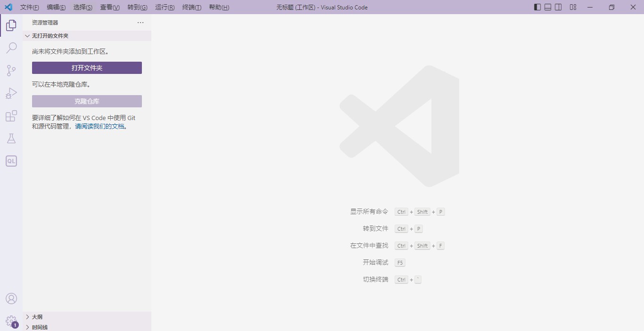Click the 开始调试 shortcut label
This screenshot has width=644, height=331.
click(x=376, y=263)
